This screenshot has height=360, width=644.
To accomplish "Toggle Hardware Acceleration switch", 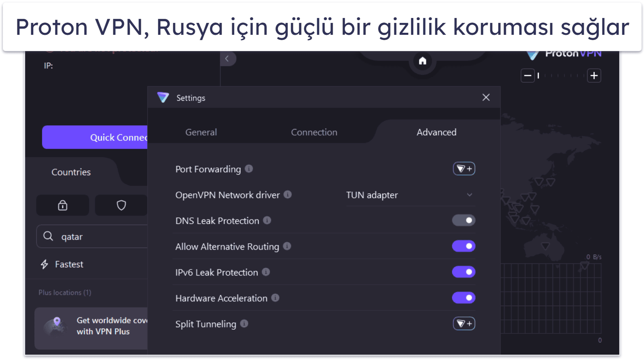I will pos(464,298).
